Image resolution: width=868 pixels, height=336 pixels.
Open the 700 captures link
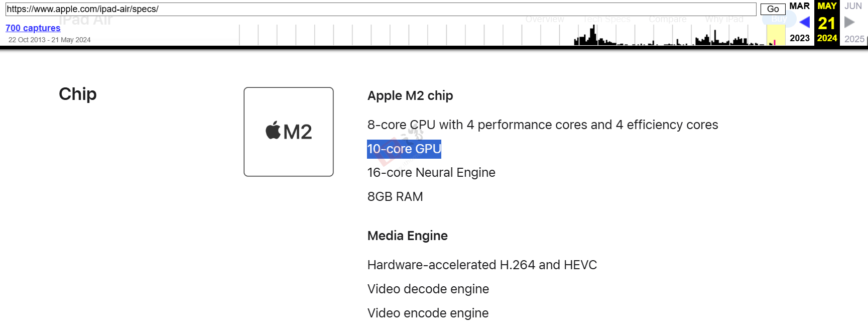click(x=33, y=28)
